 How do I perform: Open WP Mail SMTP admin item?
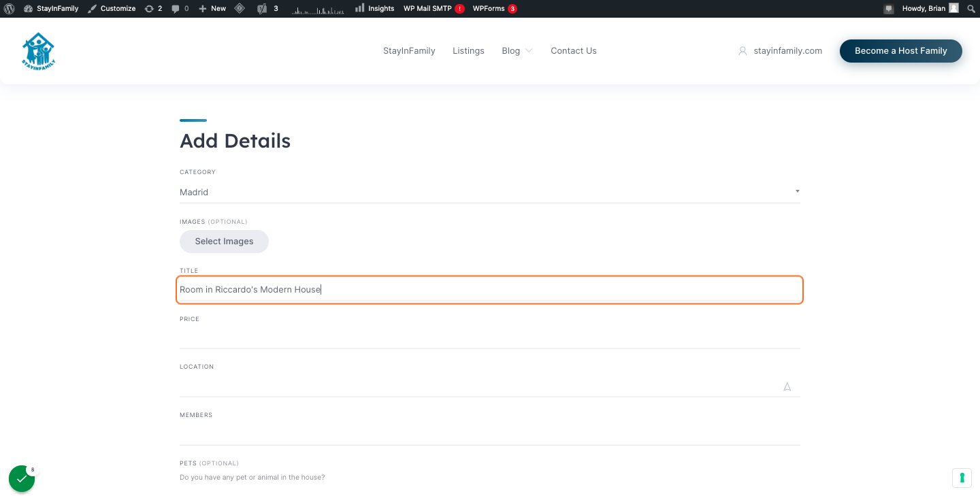[434, 8]
